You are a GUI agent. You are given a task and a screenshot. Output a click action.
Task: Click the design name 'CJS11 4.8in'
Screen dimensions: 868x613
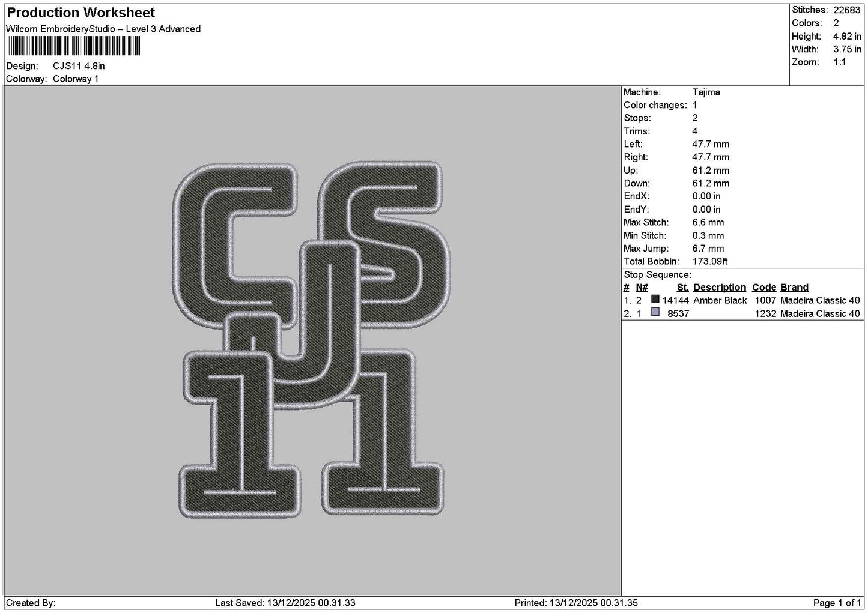point(79,66)
